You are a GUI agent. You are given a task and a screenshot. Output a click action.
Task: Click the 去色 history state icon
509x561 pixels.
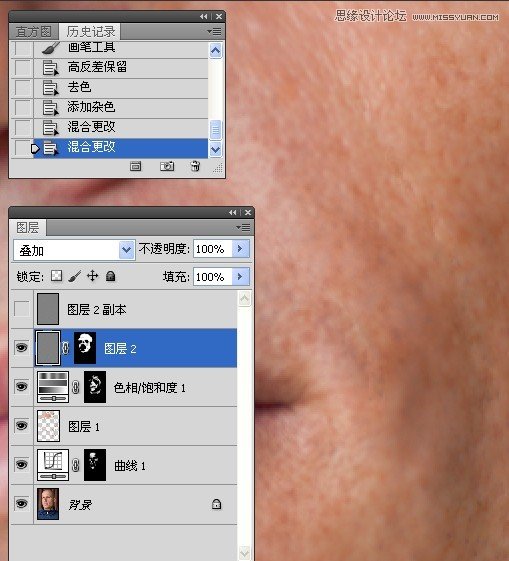coord(50,88)
